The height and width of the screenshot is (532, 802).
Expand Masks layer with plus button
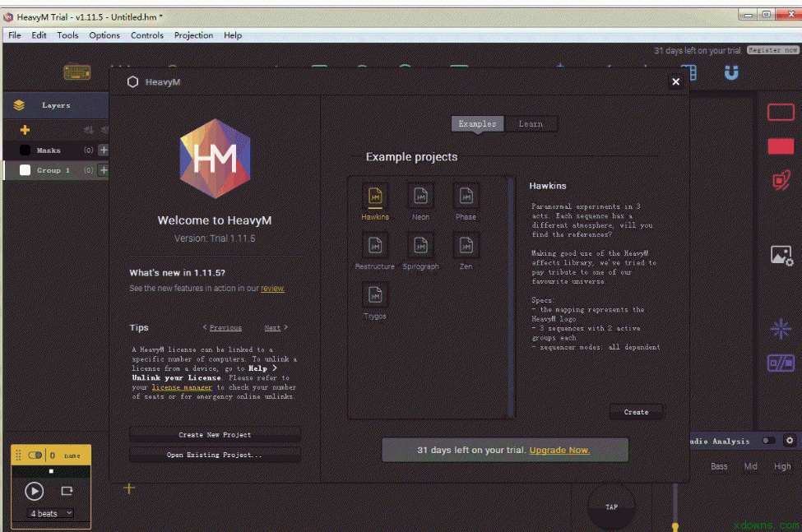click(x=104, y=150)
